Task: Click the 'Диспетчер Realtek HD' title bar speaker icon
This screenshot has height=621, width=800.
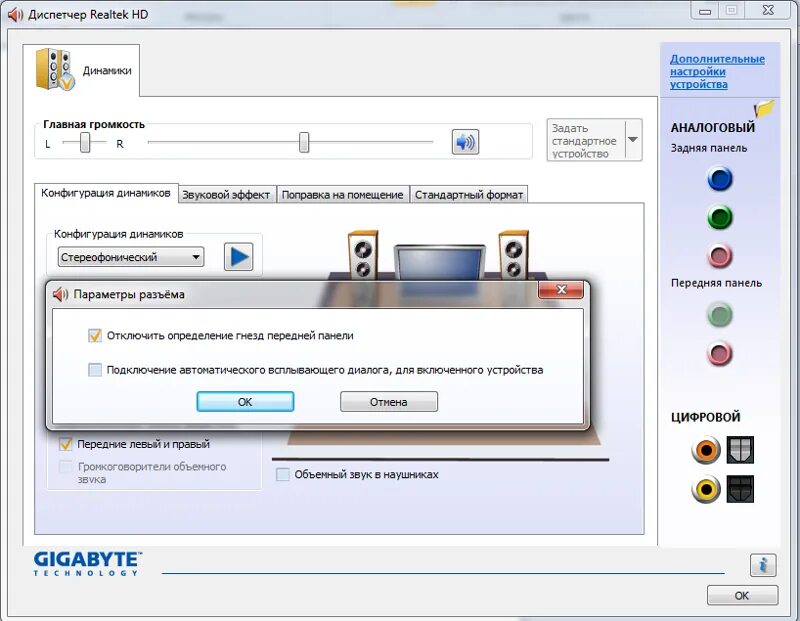Action: pyautogui.click(x=15, y=14)
